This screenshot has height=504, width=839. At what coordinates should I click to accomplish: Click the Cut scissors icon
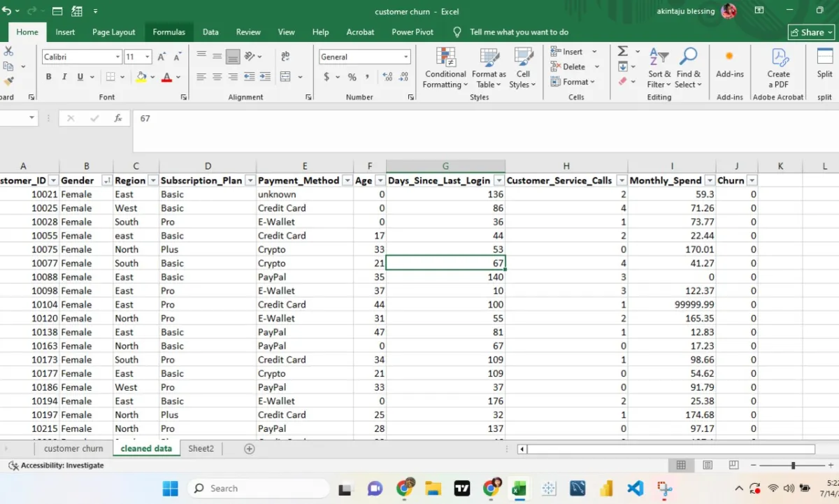coord(8,51)
